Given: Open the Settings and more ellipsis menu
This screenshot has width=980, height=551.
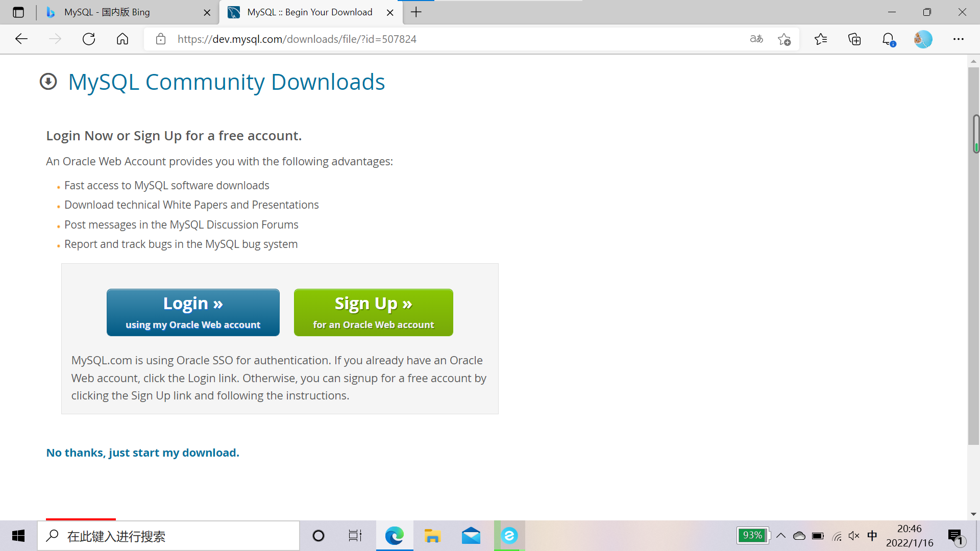Looking at the screenshot, I should pos(958,39).
